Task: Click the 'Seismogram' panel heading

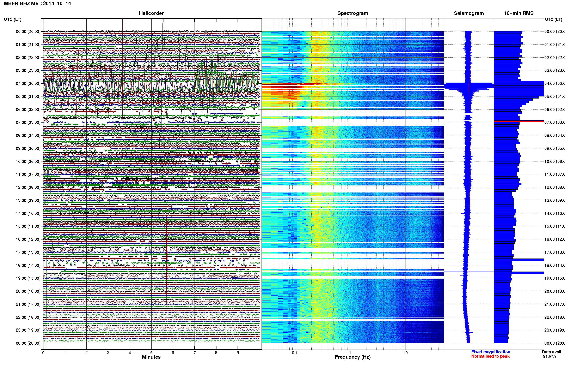Action: 469,13
